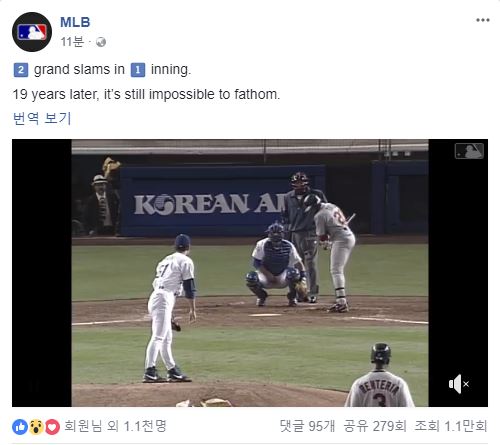Unmute the video with the speaker icon
Viewport: 500px width, 445px height.
pos(459,384)
